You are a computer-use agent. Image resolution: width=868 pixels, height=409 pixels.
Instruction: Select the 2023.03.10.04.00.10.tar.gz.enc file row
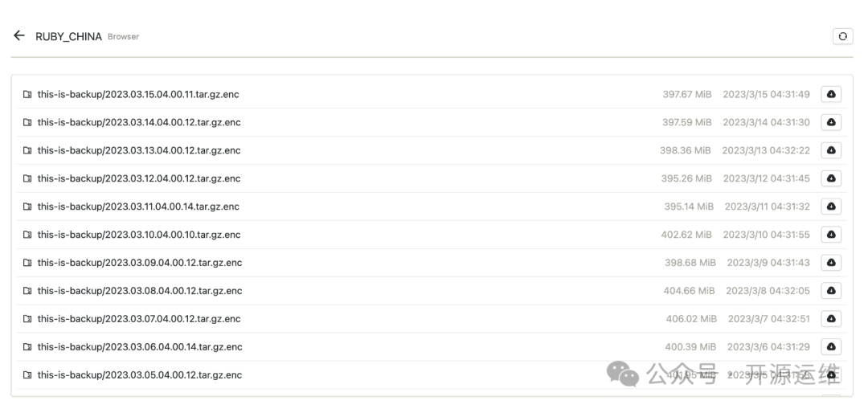click(x=432, y=234)
